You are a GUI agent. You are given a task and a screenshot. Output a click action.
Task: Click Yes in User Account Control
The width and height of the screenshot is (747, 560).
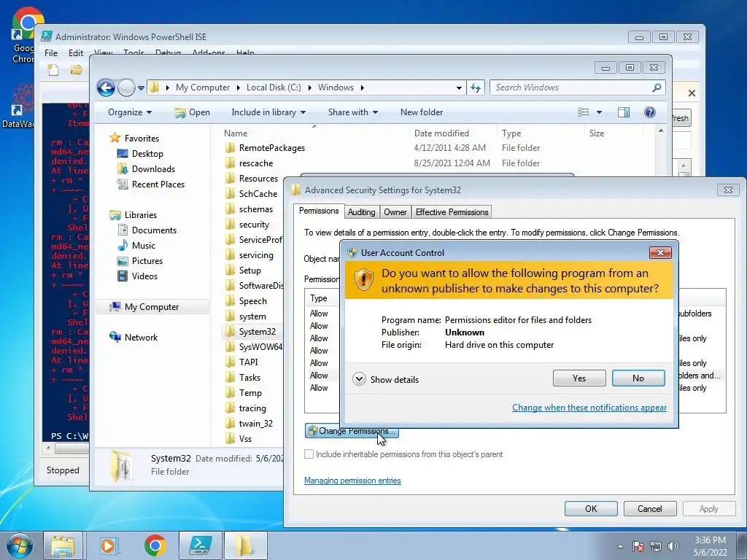tap(579, 378)
